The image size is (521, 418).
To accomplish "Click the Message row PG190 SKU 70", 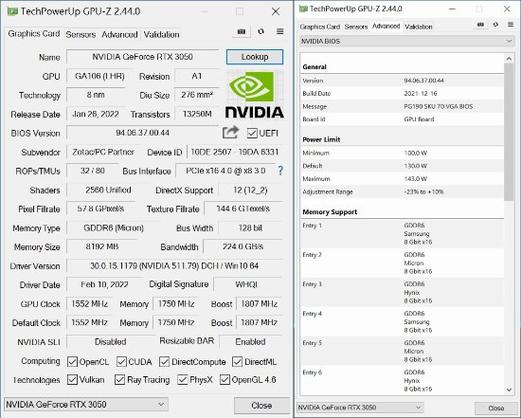I will pyautogui.click(x=402, y=106).
